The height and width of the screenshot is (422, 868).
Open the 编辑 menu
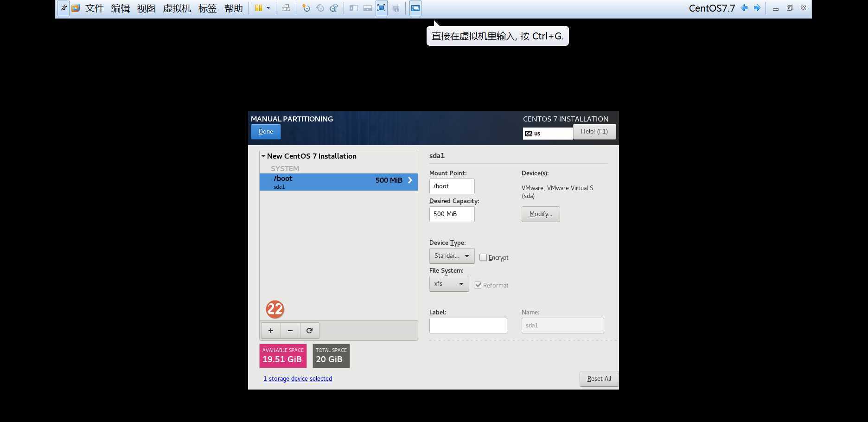121,8
